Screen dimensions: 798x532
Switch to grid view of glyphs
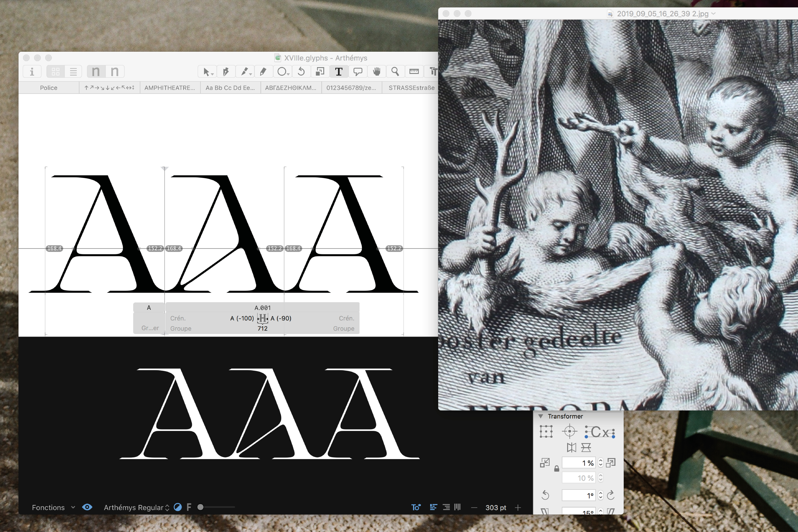pos(56,72)
